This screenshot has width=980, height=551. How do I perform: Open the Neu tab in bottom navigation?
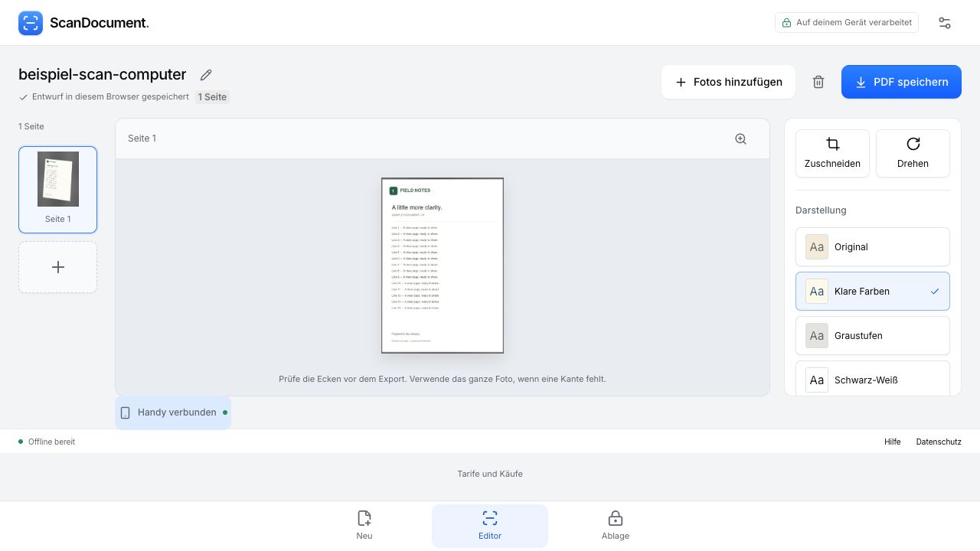364,526
